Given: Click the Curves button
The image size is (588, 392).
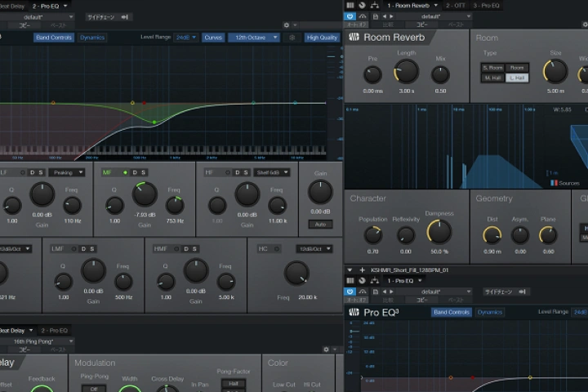Looking at the screenshot, I should [x=213, y=38].
